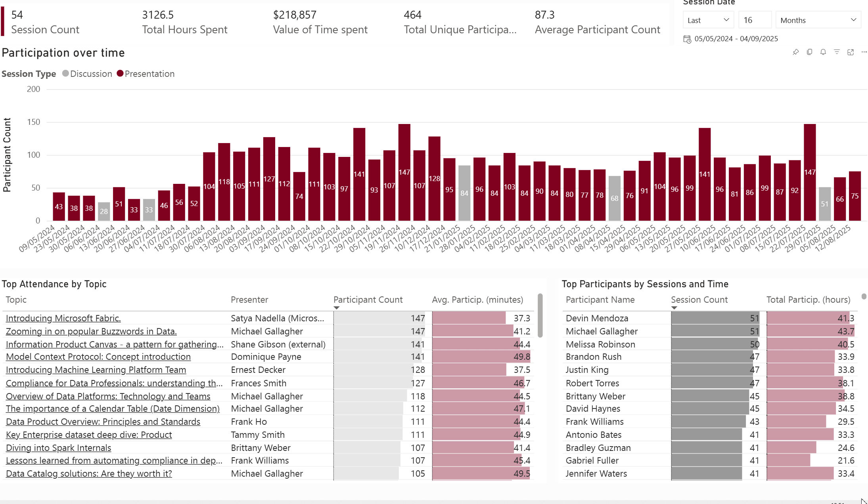Open Introducing Microsoft Fabric topic link

[x=63, y=319]
